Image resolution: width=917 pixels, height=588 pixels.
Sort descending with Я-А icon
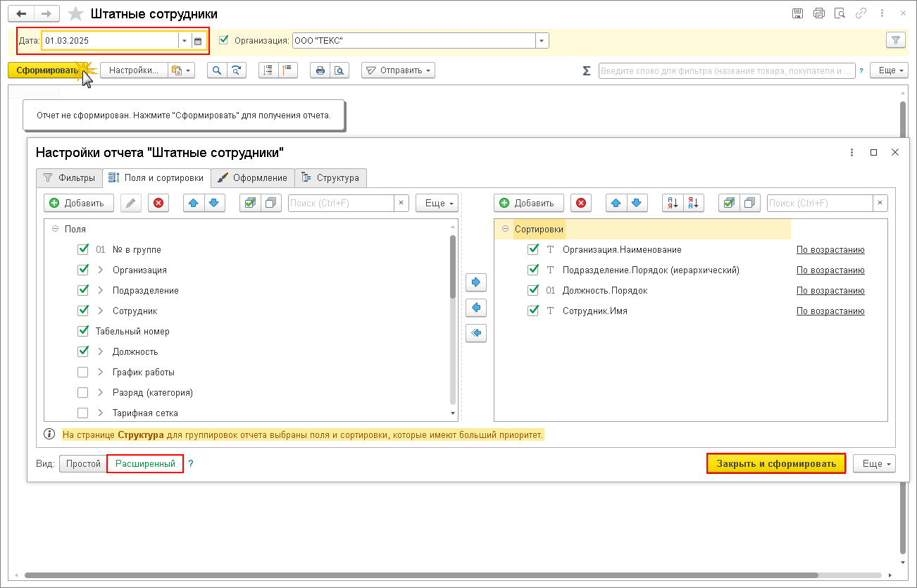click(x=693, y=203)
